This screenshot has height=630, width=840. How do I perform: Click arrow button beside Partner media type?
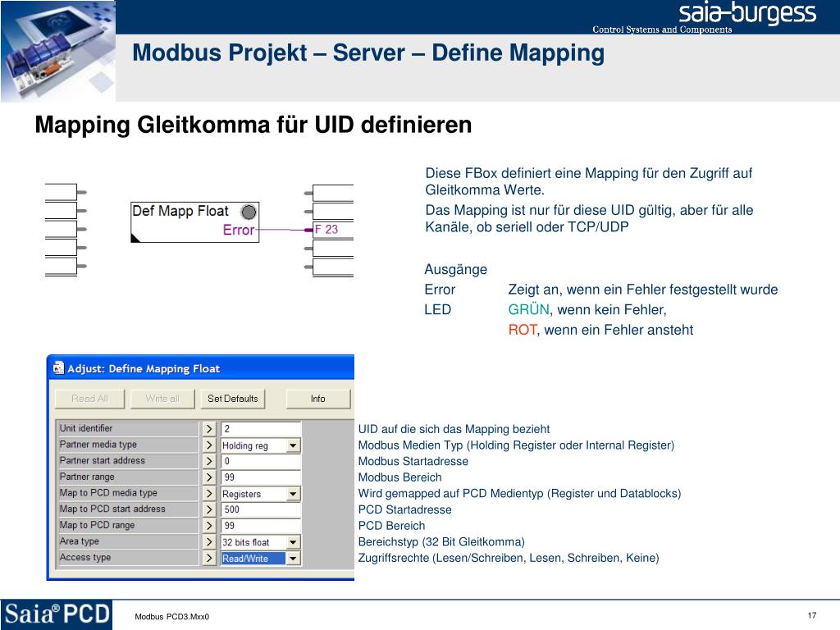[x=209, y=445]
